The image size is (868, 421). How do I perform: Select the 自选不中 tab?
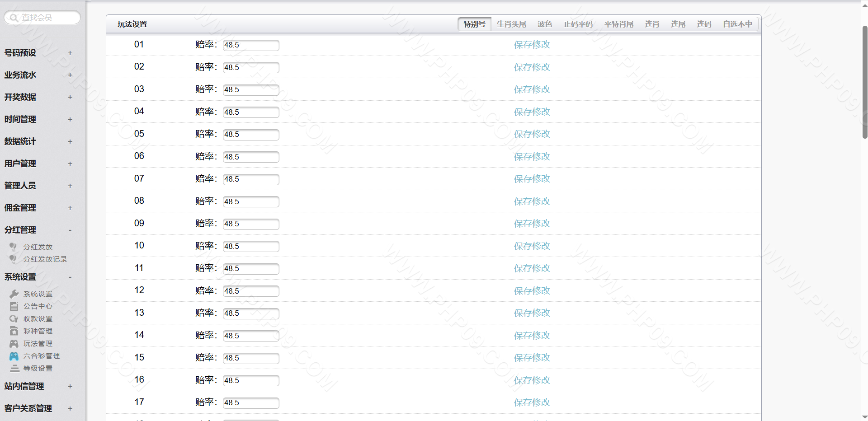pos(737,24)
